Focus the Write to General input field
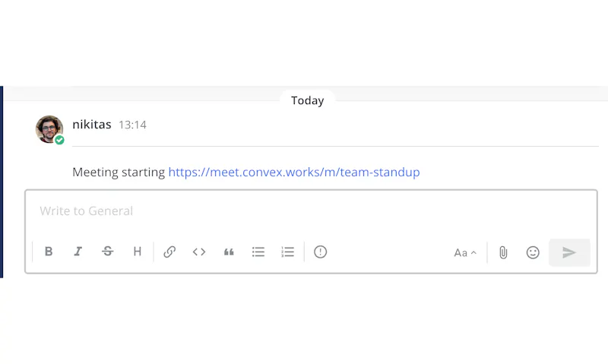 pos(311,211)
